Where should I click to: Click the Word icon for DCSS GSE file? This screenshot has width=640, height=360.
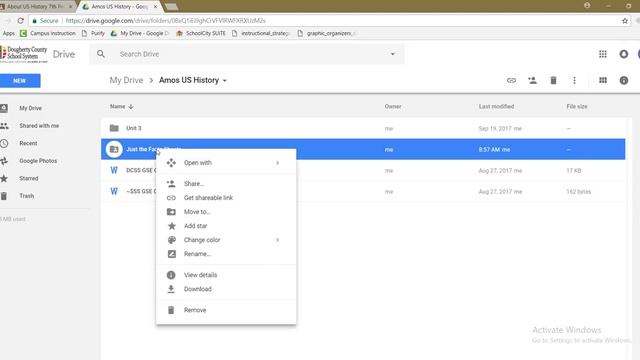(114, 170)
